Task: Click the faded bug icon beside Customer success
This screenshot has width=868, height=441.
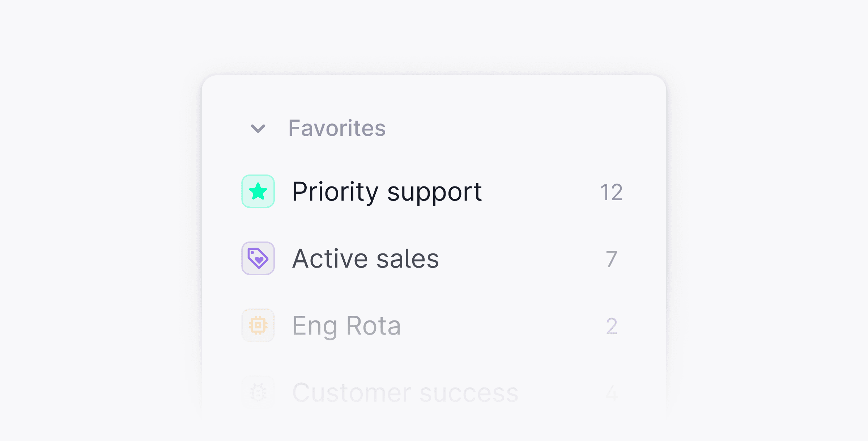Action: pos(258,392)
